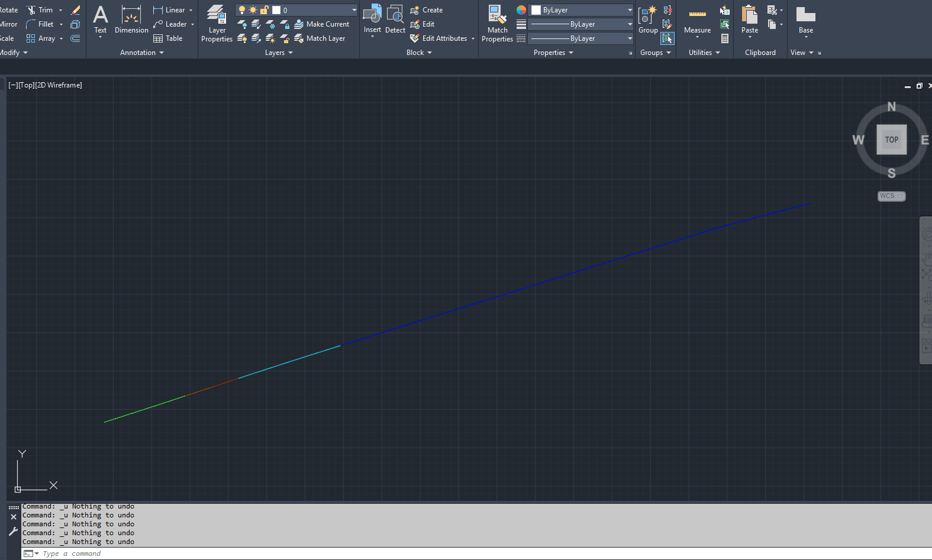Click Match Layer button
The width and height of the screenshot is (932, 560).
pyautogui.click(x=320, y=38)
